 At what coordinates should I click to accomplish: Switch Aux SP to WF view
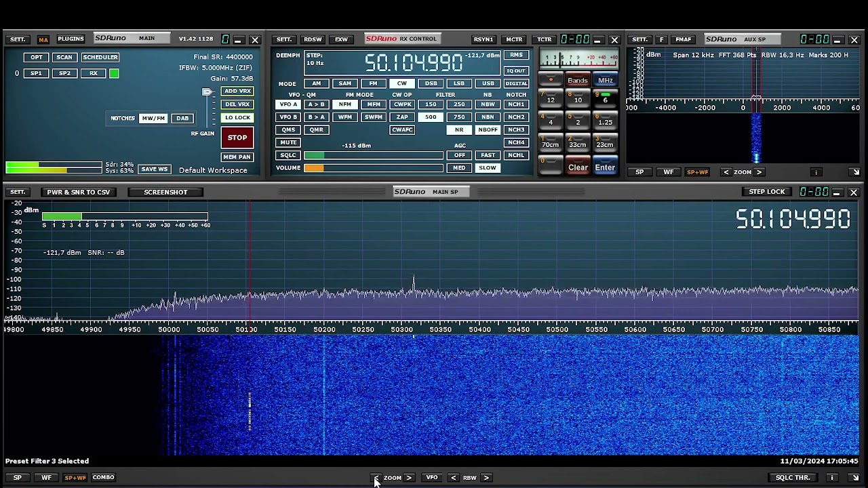pos(668,172)
